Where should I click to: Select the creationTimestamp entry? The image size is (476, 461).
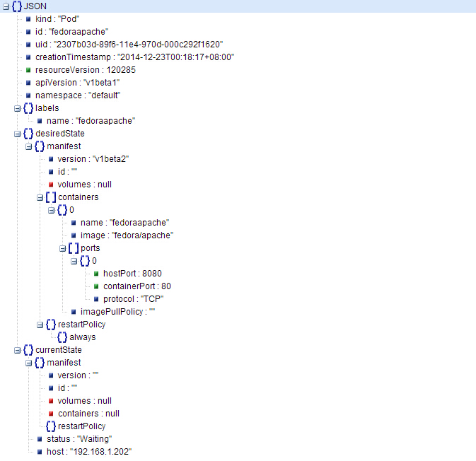tap(134, 57)
